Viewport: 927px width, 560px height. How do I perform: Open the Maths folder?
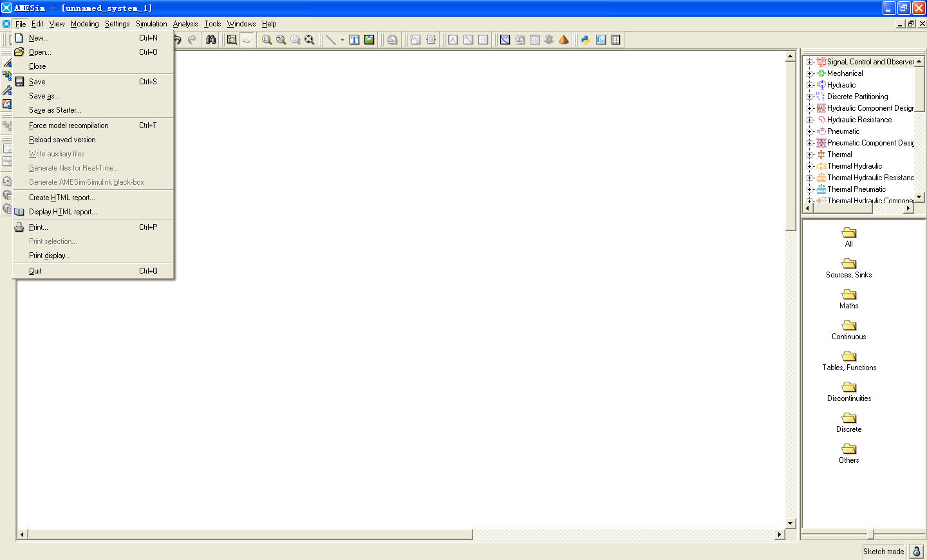click(x=849, y=299)
